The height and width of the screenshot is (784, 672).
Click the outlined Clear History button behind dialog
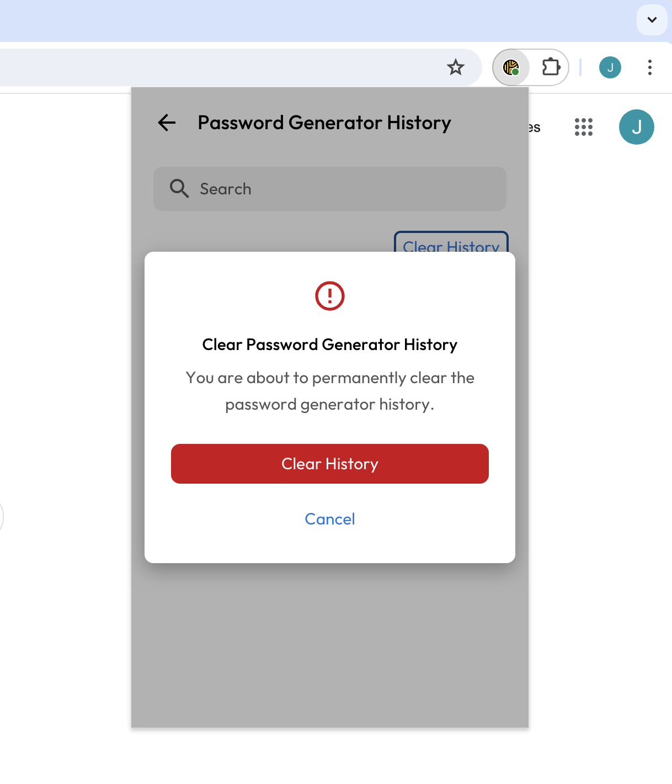coord(451,243)
